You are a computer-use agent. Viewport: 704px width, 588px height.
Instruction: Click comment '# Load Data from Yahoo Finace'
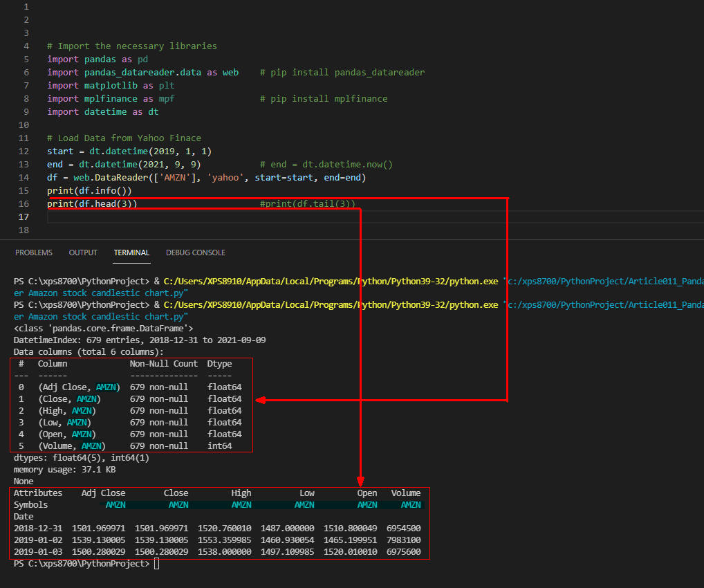pyautogui.click(x=124, y=138)
